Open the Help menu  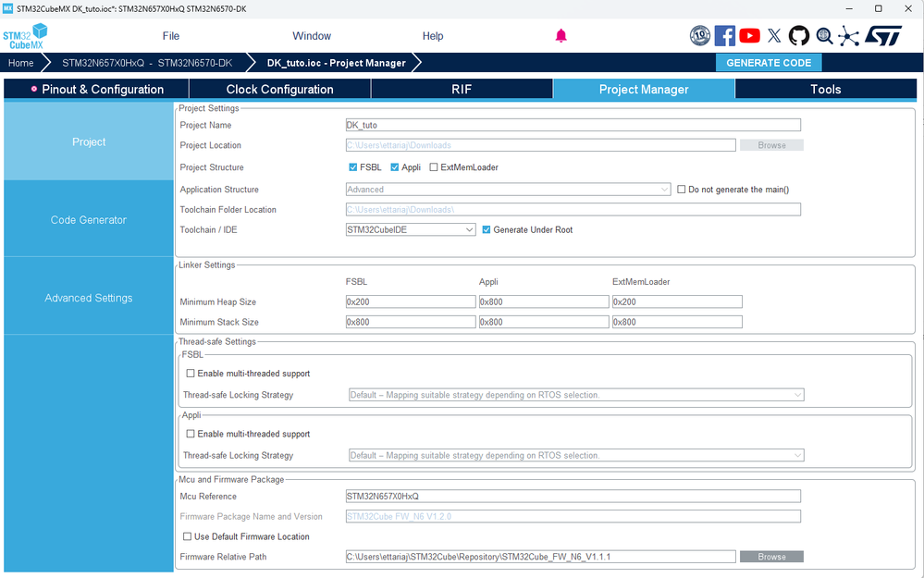(x=433, y=36)
